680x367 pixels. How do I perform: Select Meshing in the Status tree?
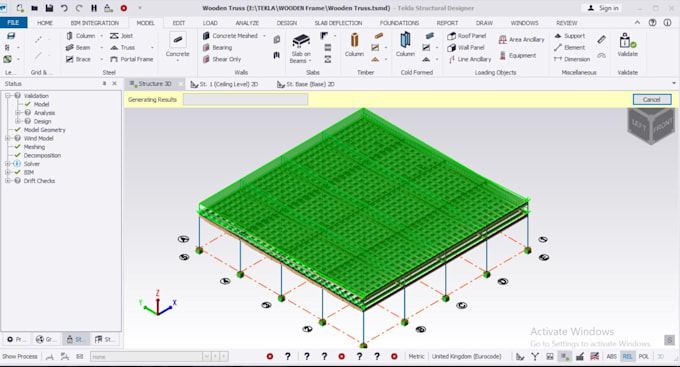tap(34, 147)
